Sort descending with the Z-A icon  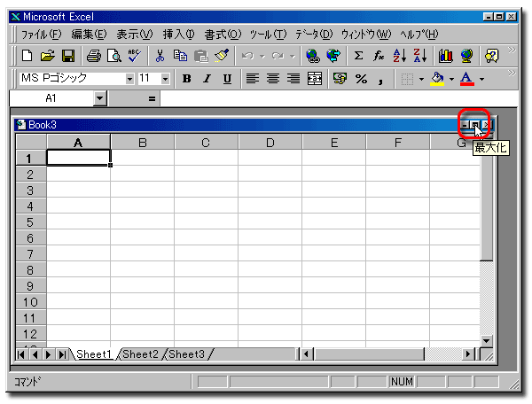[420, 56]
